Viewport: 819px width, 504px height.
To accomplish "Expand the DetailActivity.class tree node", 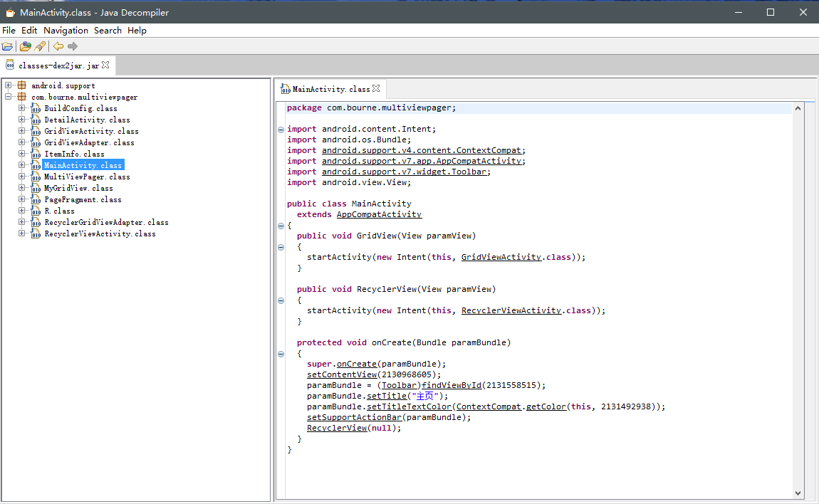I will click(x=21, y=119).
